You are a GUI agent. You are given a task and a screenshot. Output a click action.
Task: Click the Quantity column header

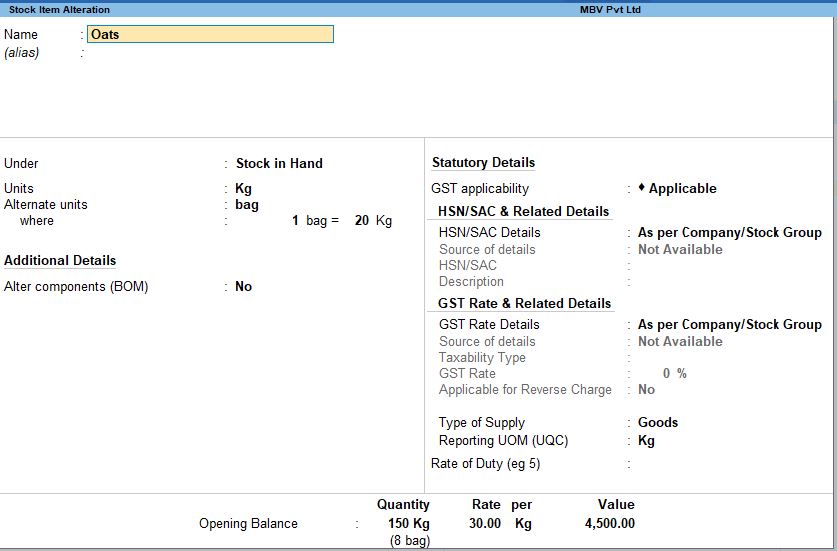403,505
